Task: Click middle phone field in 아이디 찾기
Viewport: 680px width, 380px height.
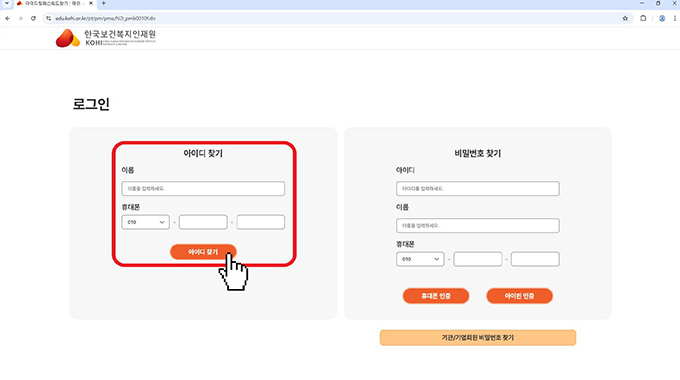Action: [203, 222]
